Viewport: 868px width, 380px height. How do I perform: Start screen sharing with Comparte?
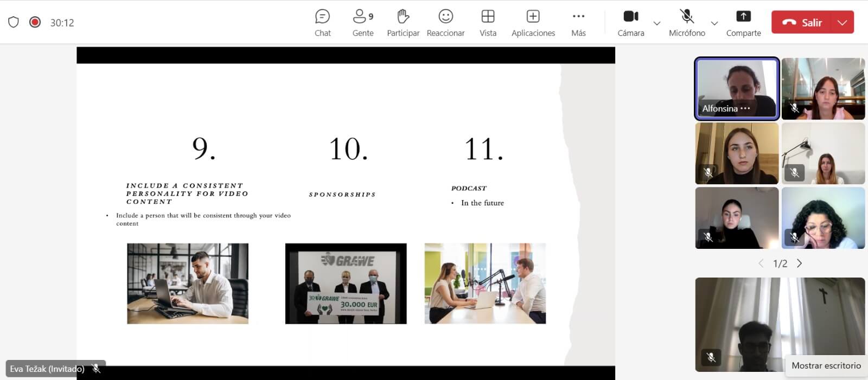click(x=743, y=23)
